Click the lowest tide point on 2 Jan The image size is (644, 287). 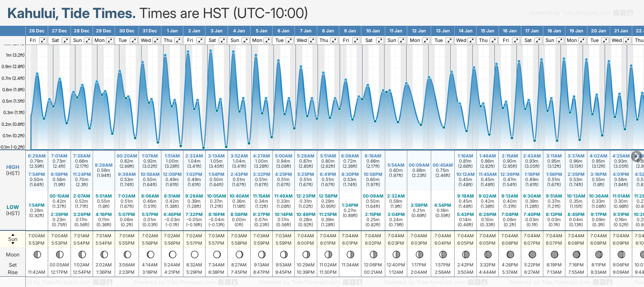point(203,148)
